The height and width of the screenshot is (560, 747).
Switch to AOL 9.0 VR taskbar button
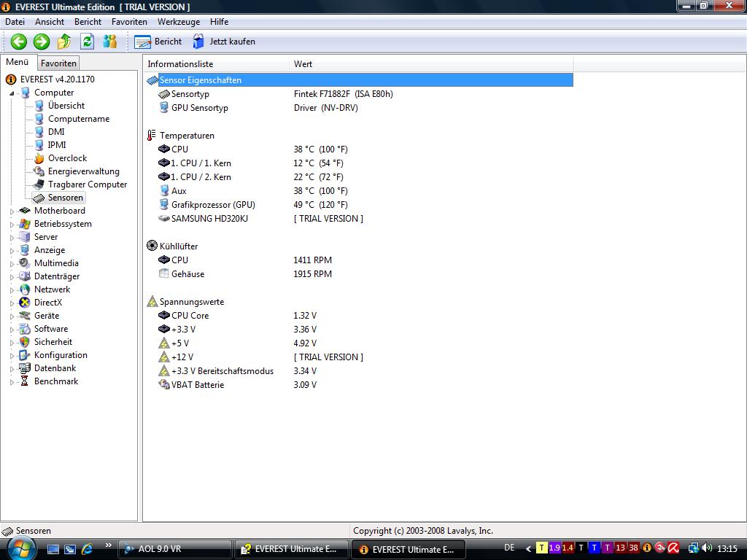(x=174, y=549)
